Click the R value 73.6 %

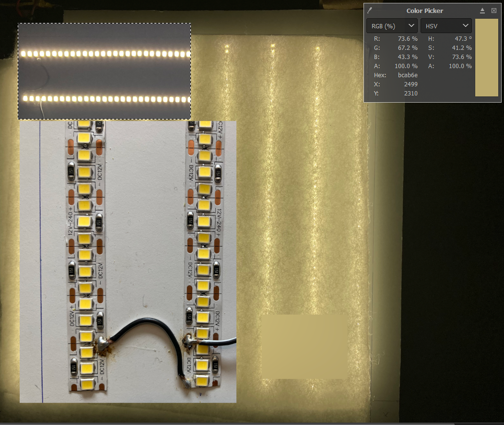pos(408,38)
